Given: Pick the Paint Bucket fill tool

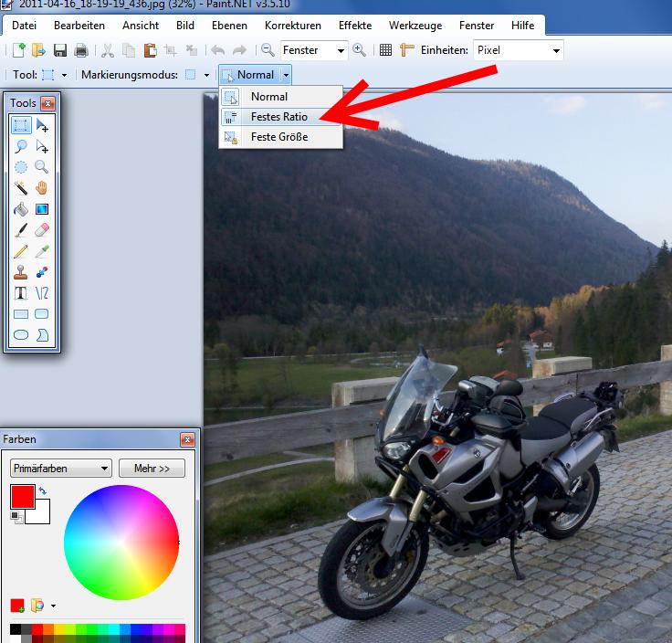Looking at the screenshot, I should pos(21,209).
